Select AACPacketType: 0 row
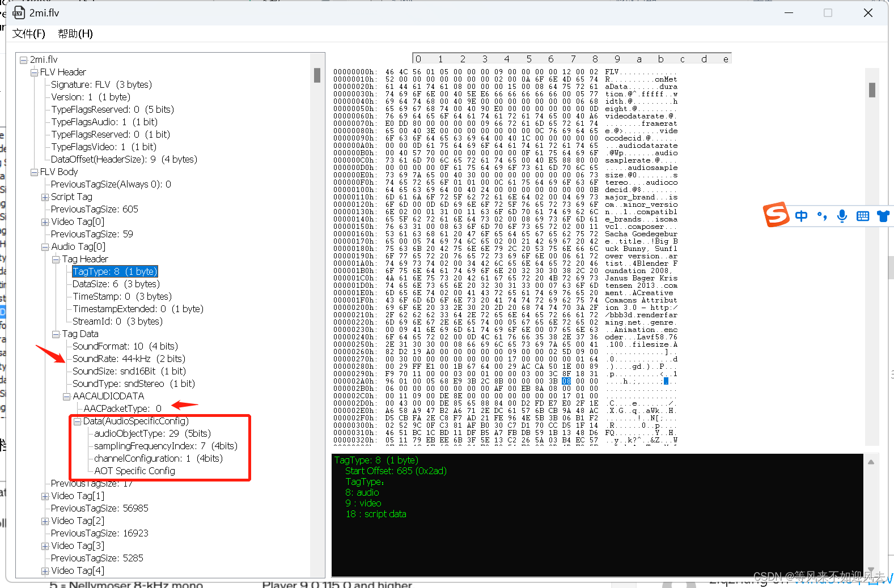Screen dimensions: 894x588 coord(122,408)
